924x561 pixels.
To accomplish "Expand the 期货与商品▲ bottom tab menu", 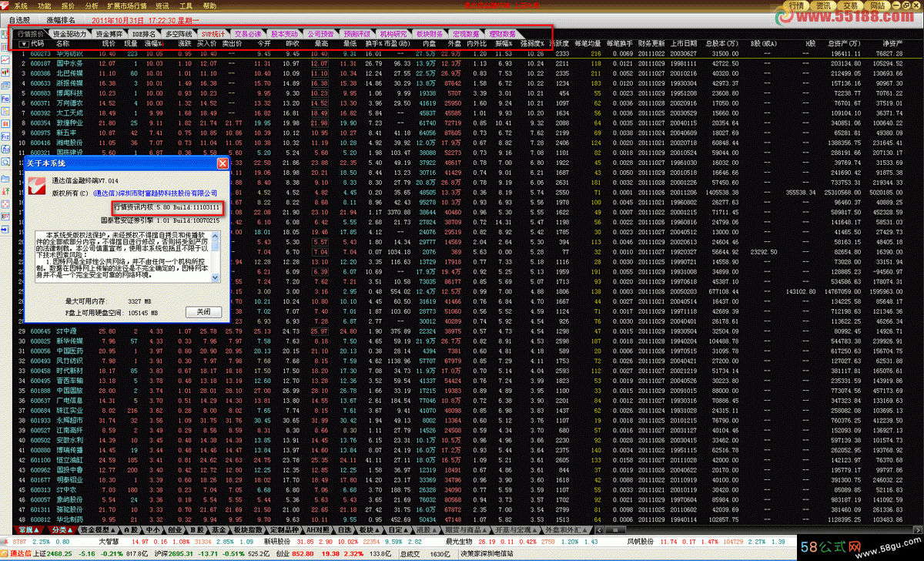I will point(465,530).
